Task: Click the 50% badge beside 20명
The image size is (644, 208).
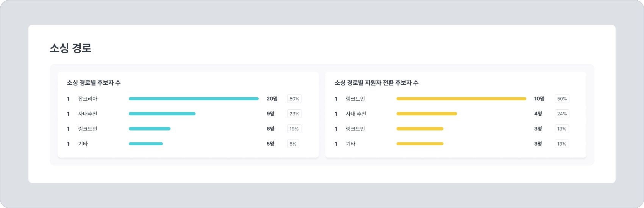Action: 294,99
